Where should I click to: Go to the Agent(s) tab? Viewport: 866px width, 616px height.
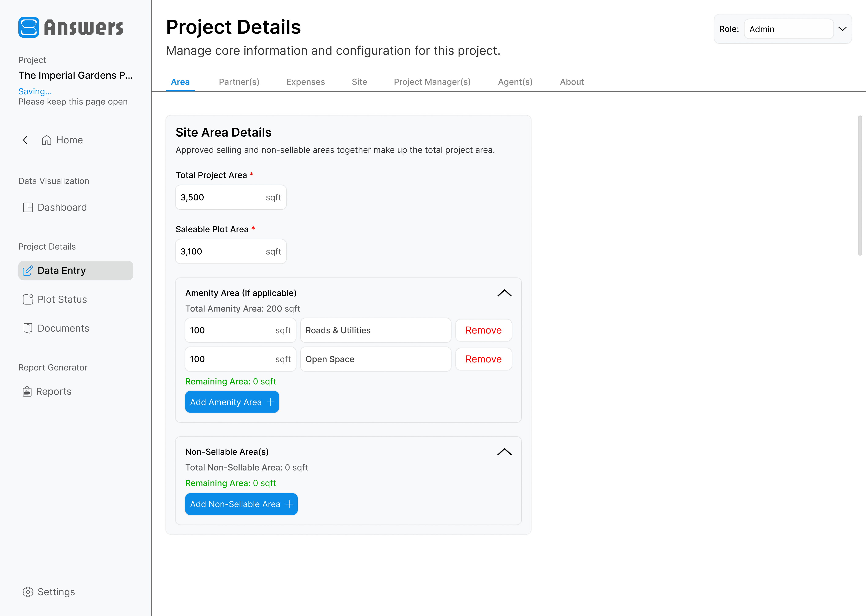pyautogui.click(x=515, y=82)
